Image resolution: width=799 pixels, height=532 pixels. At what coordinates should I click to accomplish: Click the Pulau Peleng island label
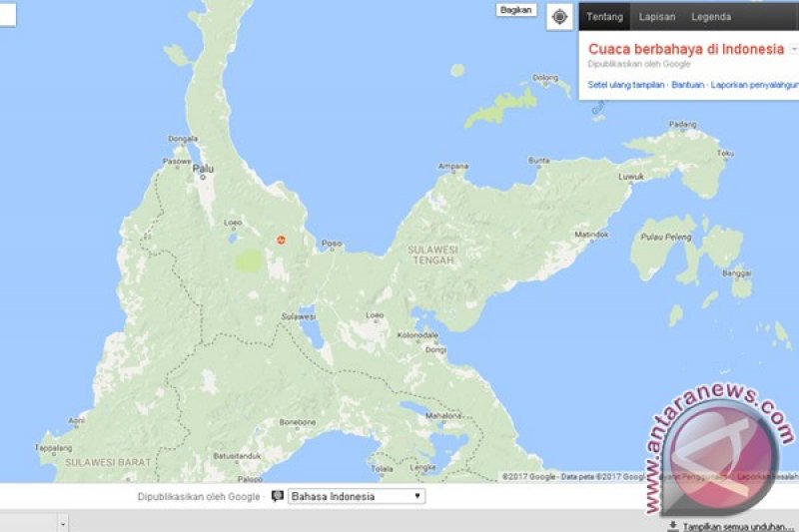665,237
